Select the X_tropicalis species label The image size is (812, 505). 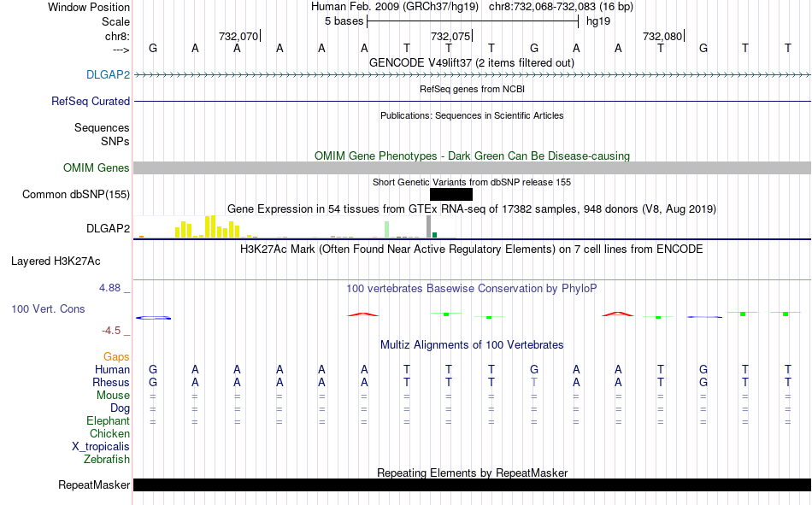[101, 447]
